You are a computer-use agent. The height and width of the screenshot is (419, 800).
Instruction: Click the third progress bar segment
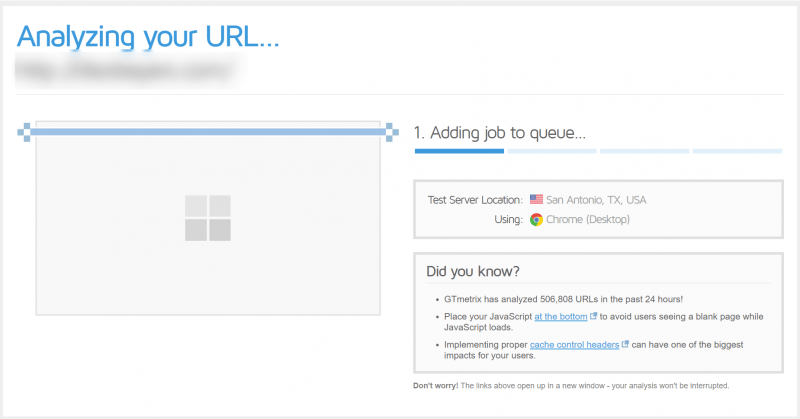(x=643, y=151)
